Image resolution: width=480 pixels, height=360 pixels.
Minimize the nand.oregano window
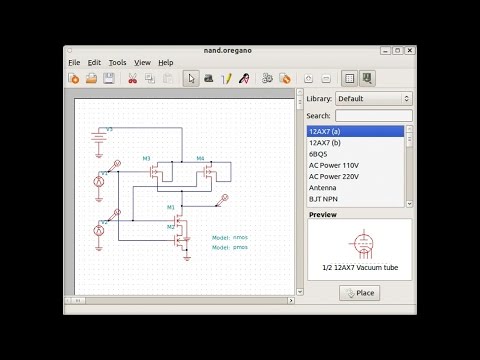pos(385,50)
